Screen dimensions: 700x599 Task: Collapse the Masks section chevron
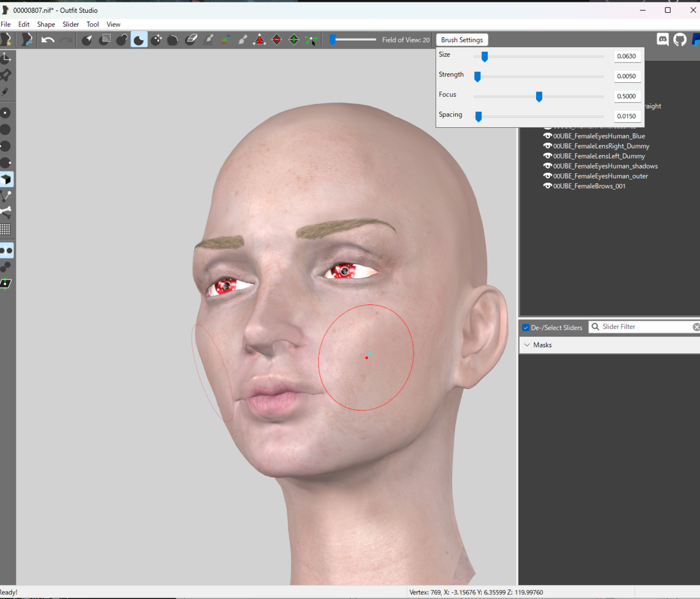pyautogui.click(x=526, y=345)
